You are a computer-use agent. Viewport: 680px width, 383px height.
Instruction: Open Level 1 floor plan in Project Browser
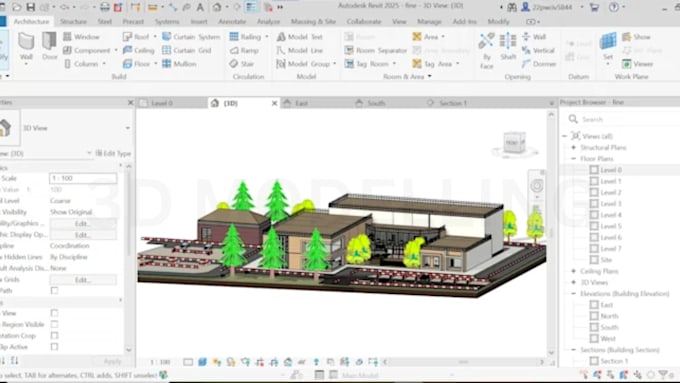click(611, 181)
